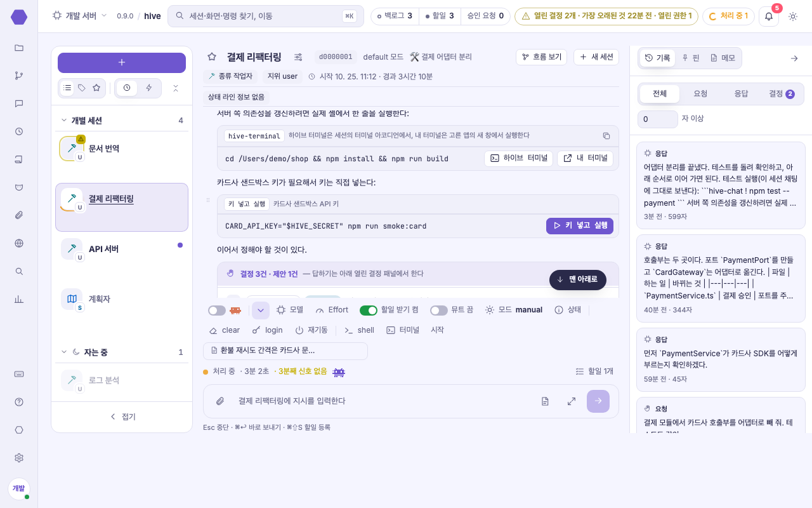812x508 pixels.
Task: Switch theme with the sun icon
Action: [x=793, y=16]
